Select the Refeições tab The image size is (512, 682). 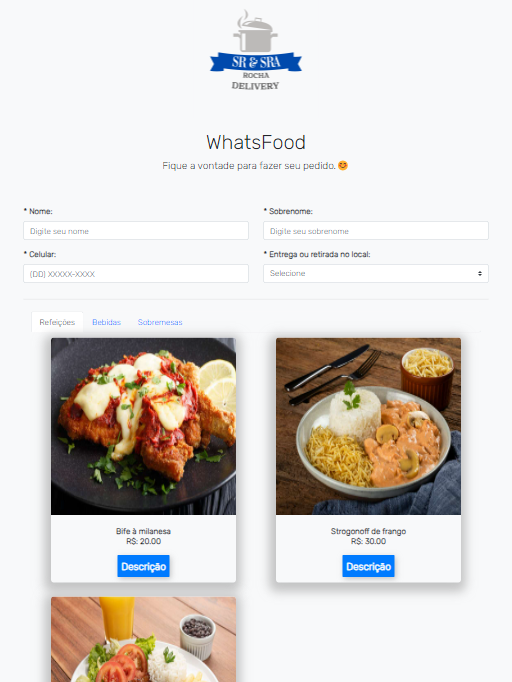pyautogui.click(x=57, y=322)
